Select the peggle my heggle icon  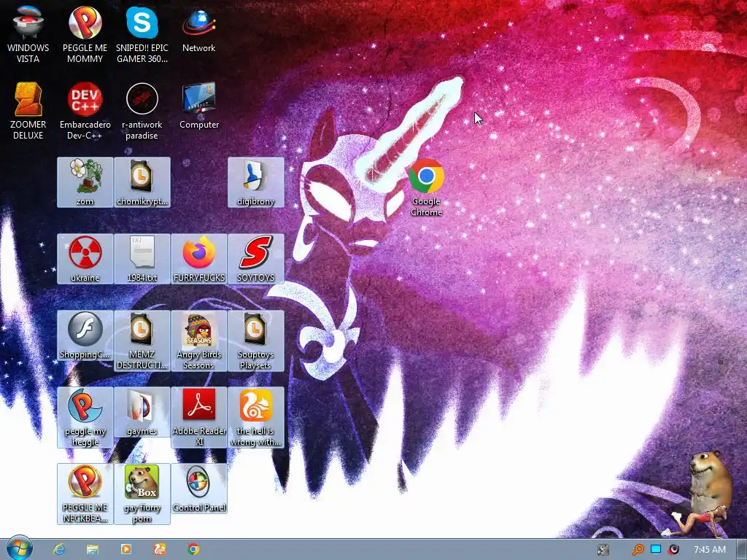tap(85, 418)
